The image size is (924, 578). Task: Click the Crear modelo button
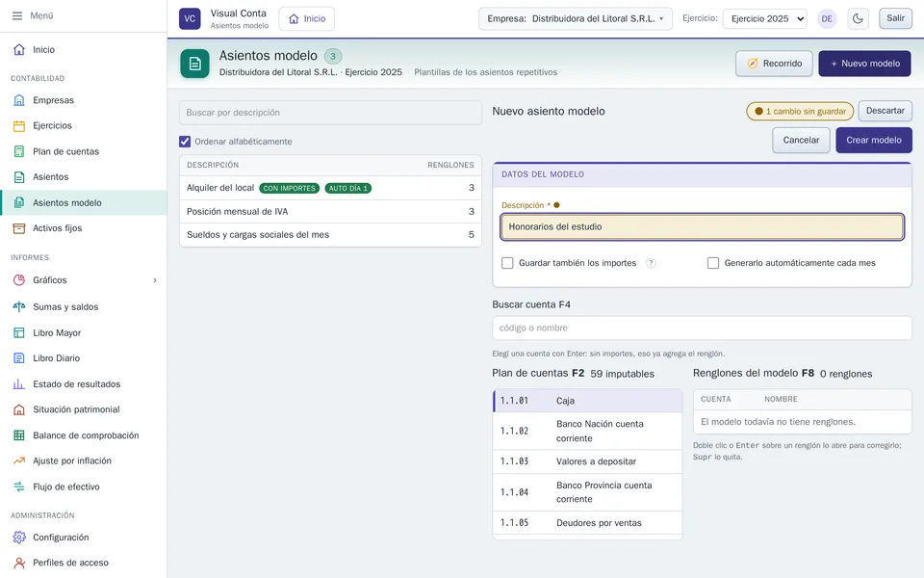873,141
